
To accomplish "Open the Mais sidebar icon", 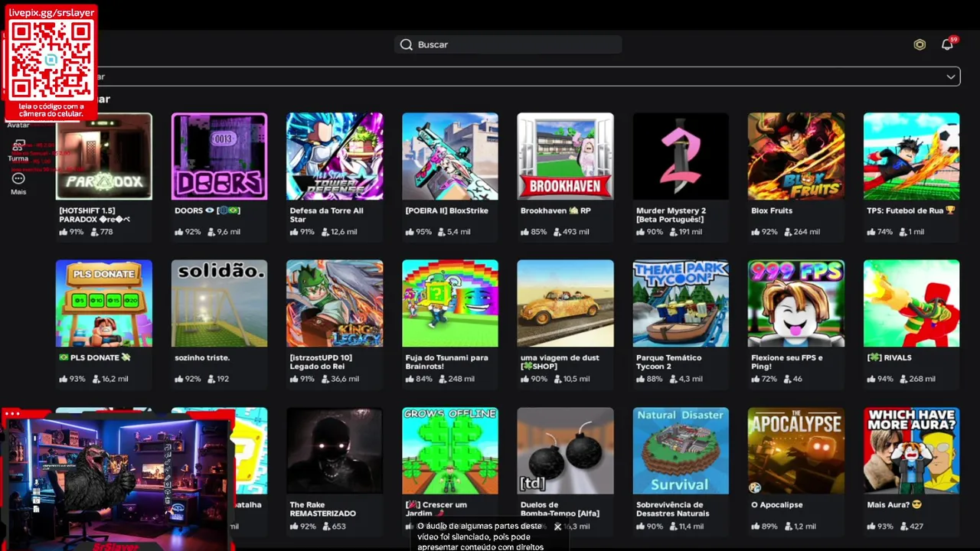I will [18, 179].
